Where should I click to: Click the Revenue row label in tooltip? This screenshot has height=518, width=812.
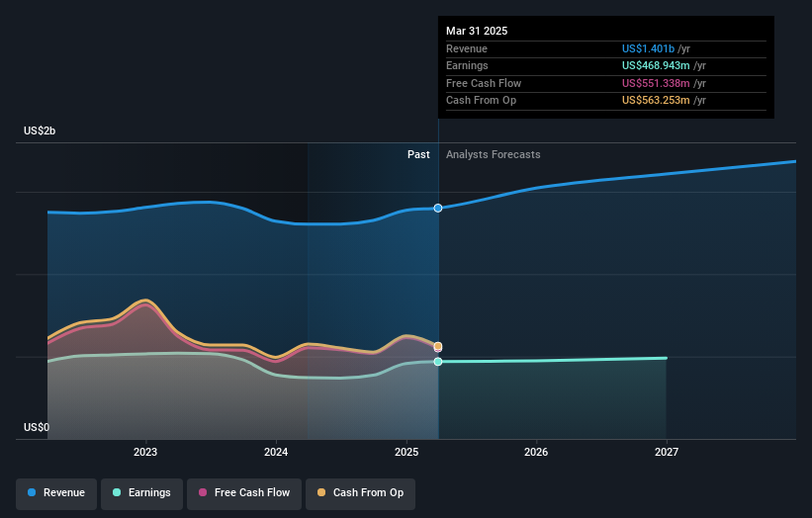click(x=467, y=48)
